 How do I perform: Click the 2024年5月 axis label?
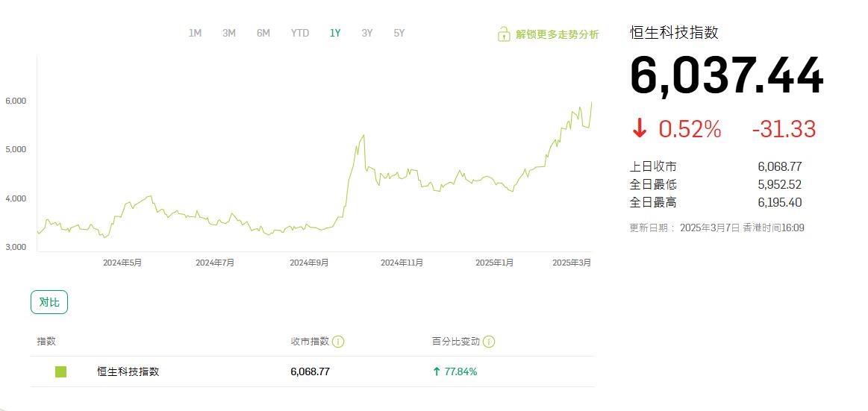[x=122, y=263]
